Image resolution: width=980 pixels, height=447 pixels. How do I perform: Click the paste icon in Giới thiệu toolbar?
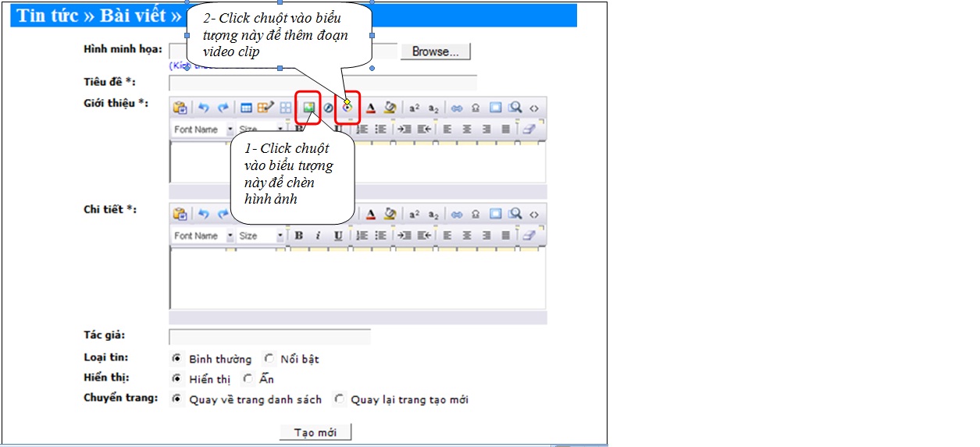coord(180,108)
